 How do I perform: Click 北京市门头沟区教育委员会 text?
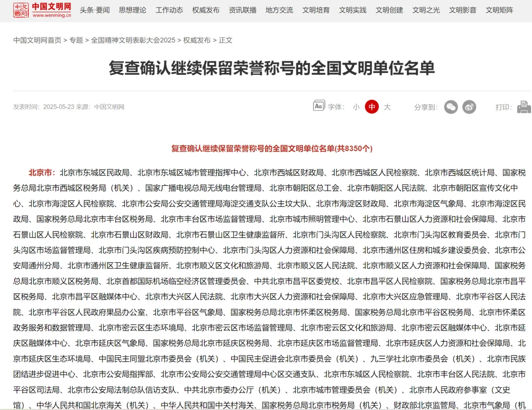coord(440,235)
